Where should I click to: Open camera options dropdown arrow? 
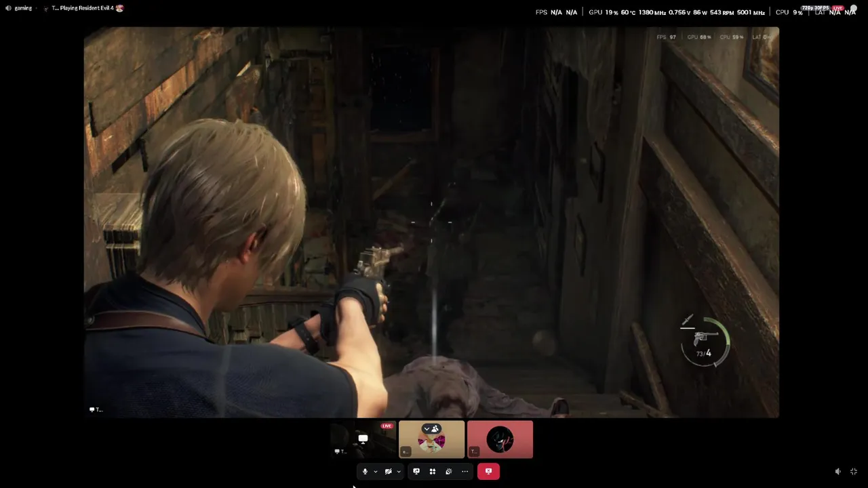399,472
